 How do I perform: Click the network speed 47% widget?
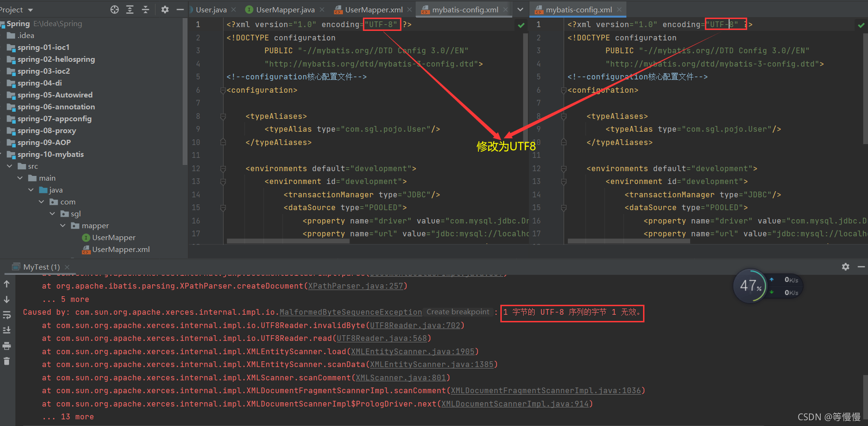[767, 286]
